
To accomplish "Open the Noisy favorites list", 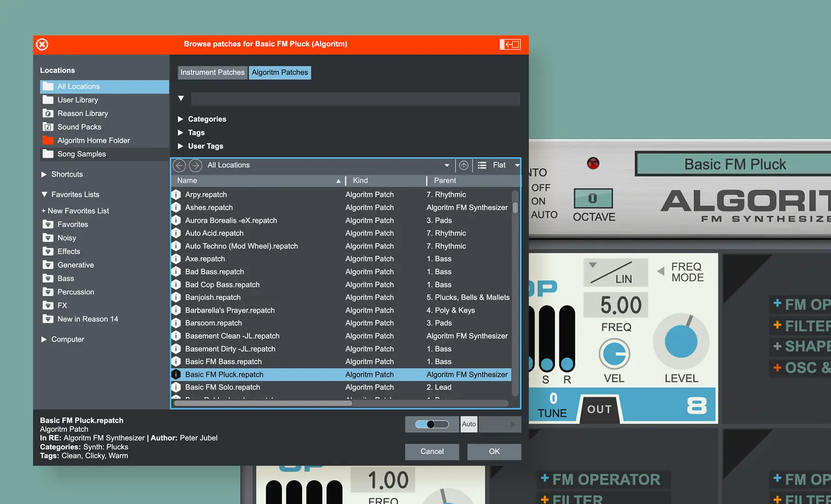I will [67, 238].
